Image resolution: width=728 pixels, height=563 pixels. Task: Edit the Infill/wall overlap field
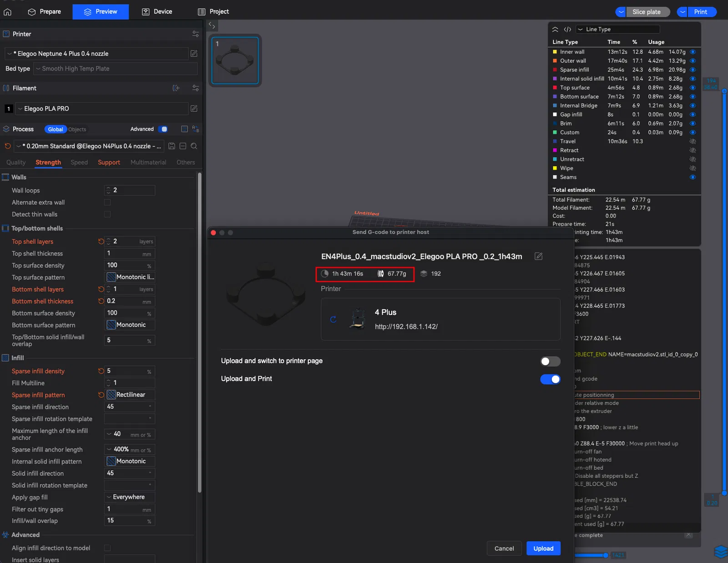tap(130, 521)
